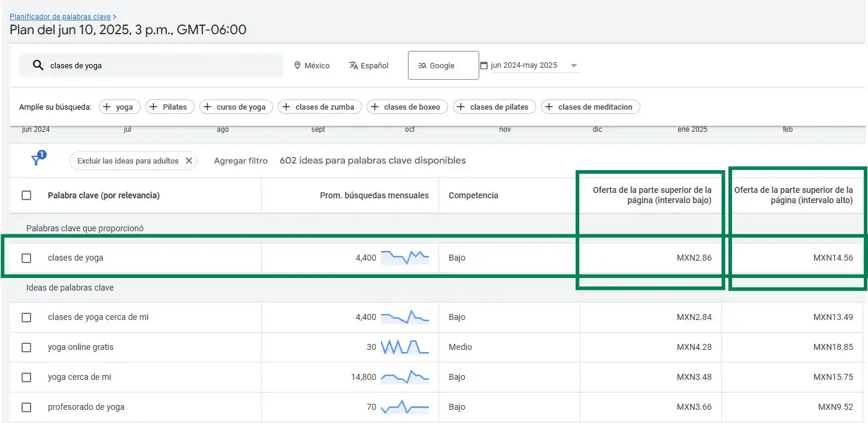Screen dimensions: 868x423
Task: Sort by 'Competencia' column header
Action: (x=473, y=195)
